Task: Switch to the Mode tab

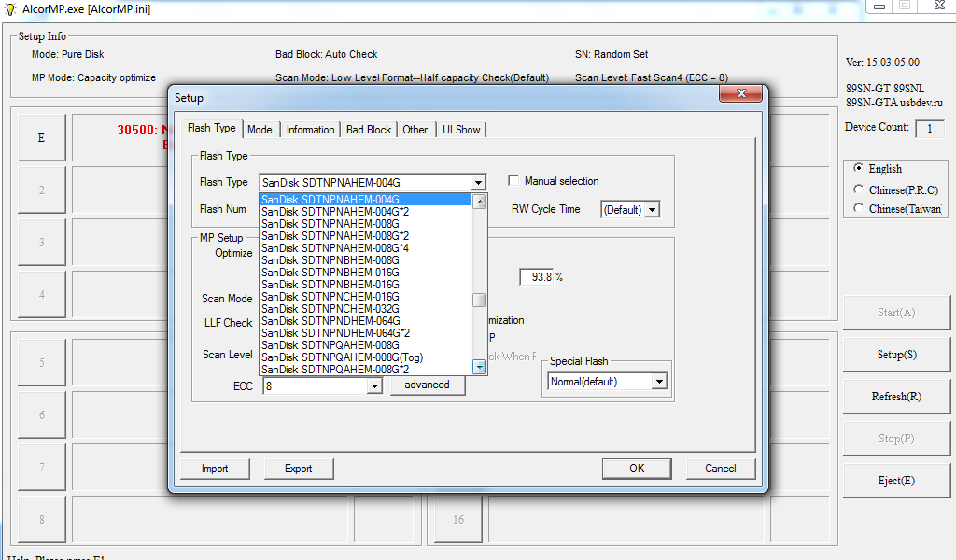Action: 260,129
